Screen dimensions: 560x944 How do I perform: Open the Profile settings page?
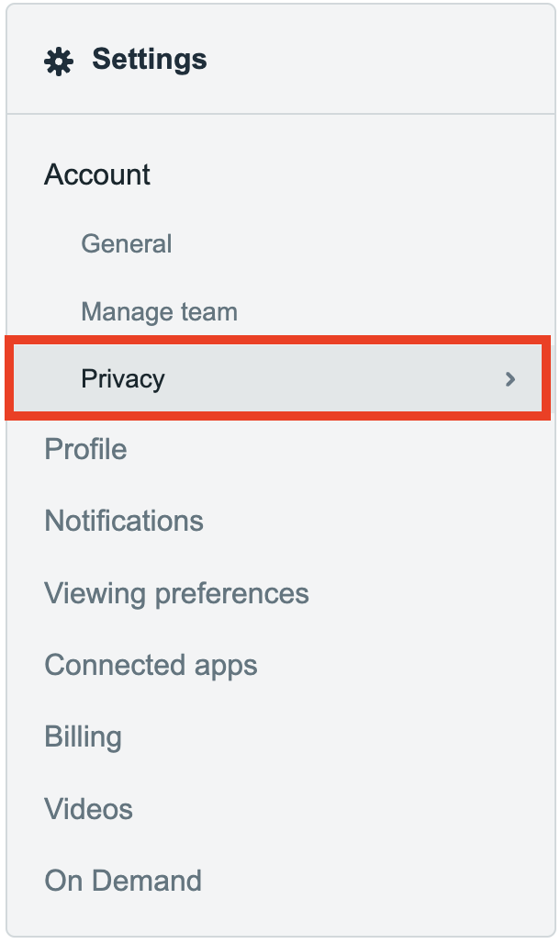(85, 449)
